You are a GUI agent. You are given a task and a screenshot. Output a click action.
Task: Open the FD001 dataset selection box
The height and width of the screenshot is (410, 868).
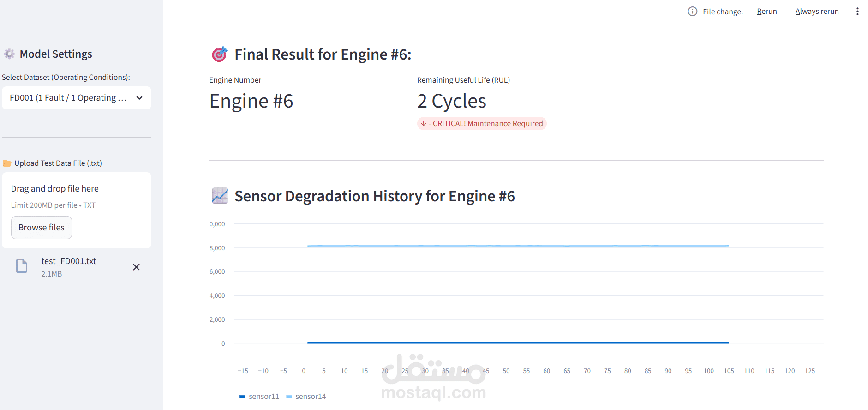[x=68, y=98]
